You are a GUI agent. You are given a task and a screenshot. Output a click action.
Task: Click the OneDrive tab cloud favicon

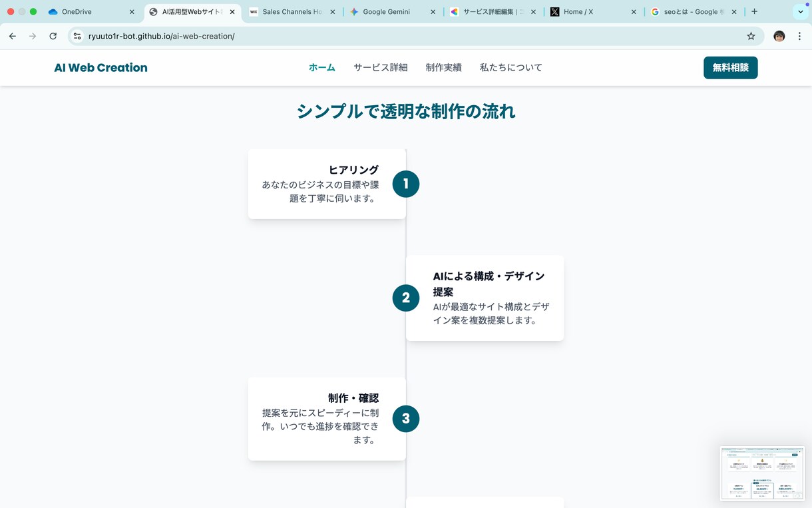click(53, 12)
